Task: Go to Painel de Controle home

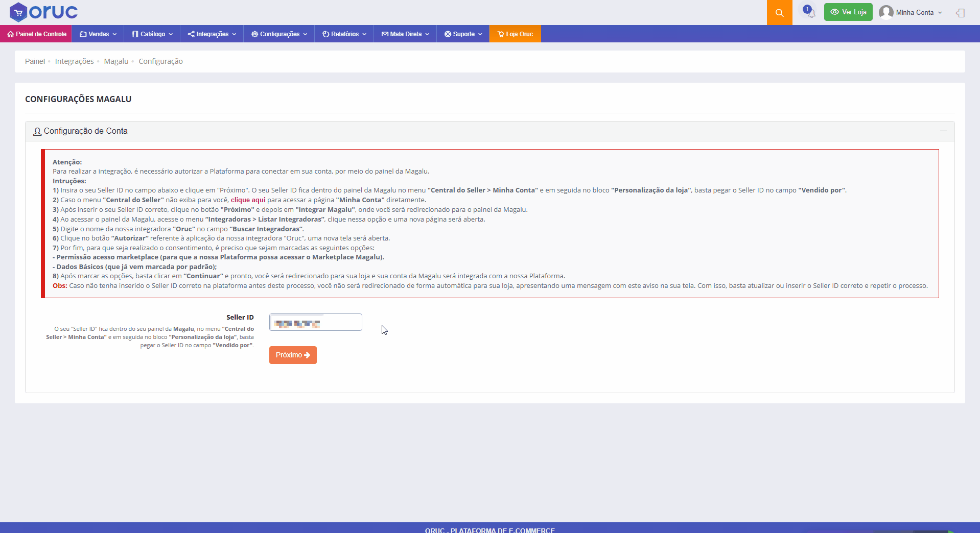Action: [x=36, y=34]
